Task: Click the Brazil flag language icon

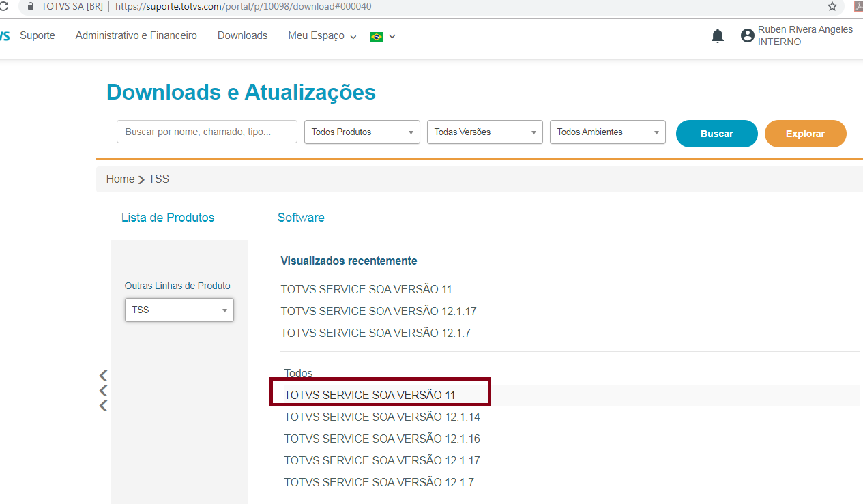Action: [377, 36]
